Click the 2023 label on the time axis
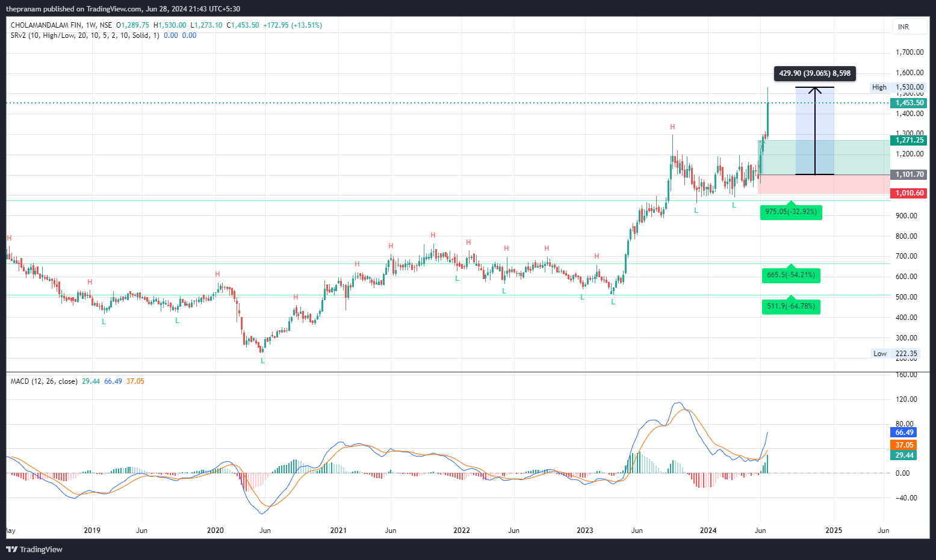The height and width of the screenshot is (560, 936). point(585,531)
